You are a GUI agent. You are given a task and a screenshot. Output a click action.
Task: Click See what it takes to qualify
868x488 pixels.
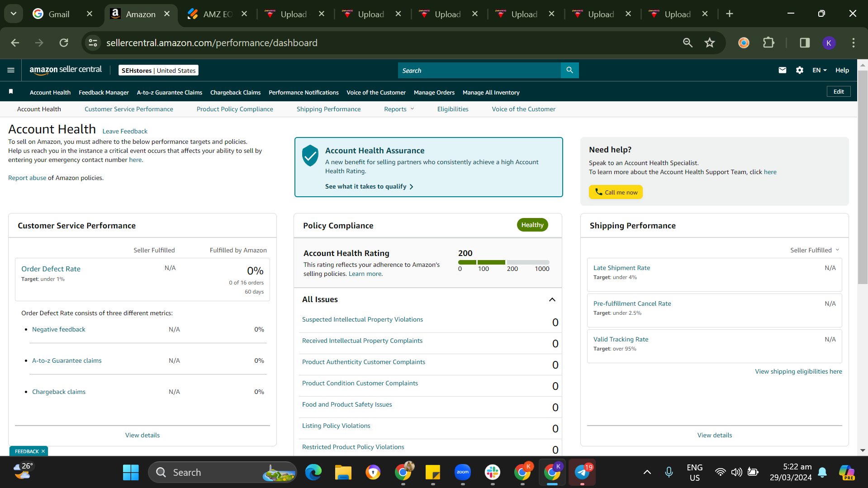click(369, 186)
